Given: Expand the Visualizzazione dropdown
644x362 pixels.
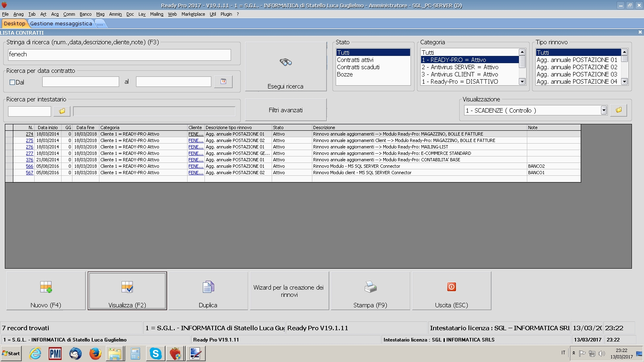Looking at the screenshot, I should pos(604,110).
